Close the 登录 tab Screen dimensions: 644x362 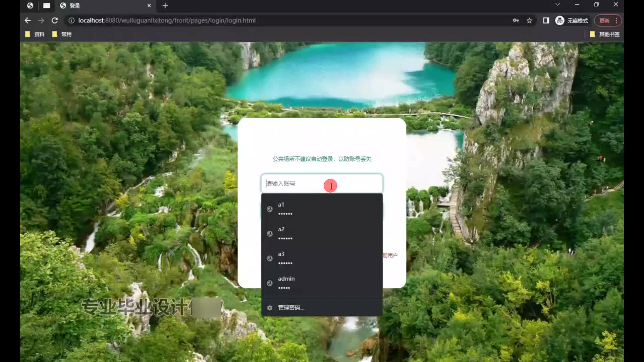[149, 6]
